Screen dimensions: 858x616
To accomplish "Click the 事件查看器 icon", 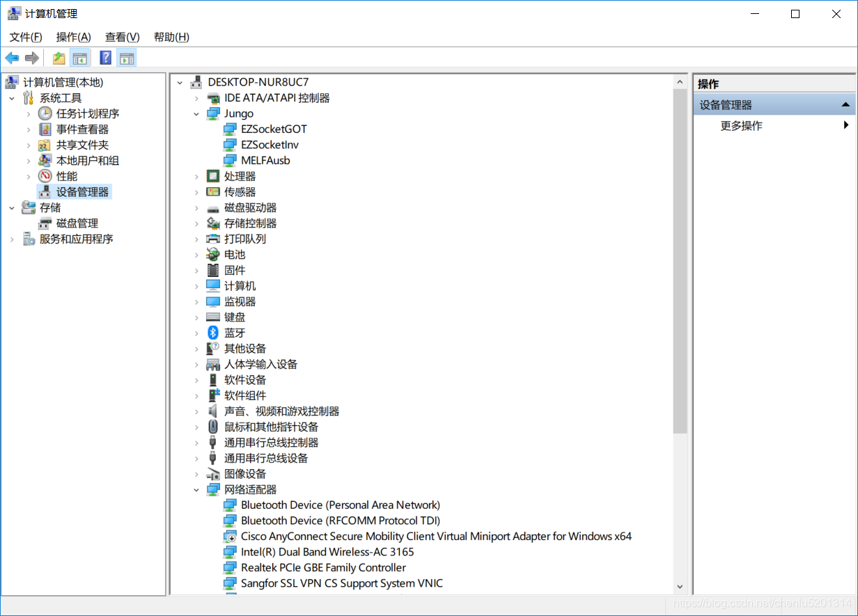I will click(45, 129).
